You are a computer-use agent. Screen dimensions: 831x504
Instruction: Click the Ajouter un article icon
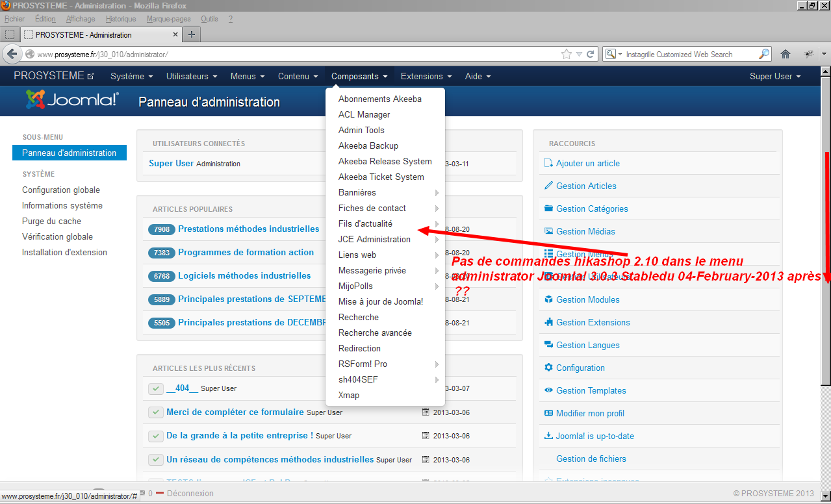[548, 163]
